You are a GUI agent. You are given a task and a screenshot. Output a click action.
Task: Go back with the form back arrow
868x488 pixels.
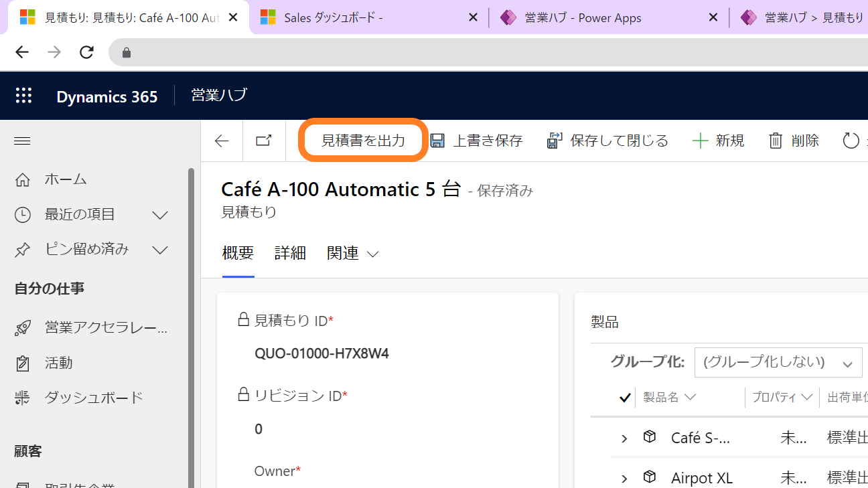(x=222, y=141)
